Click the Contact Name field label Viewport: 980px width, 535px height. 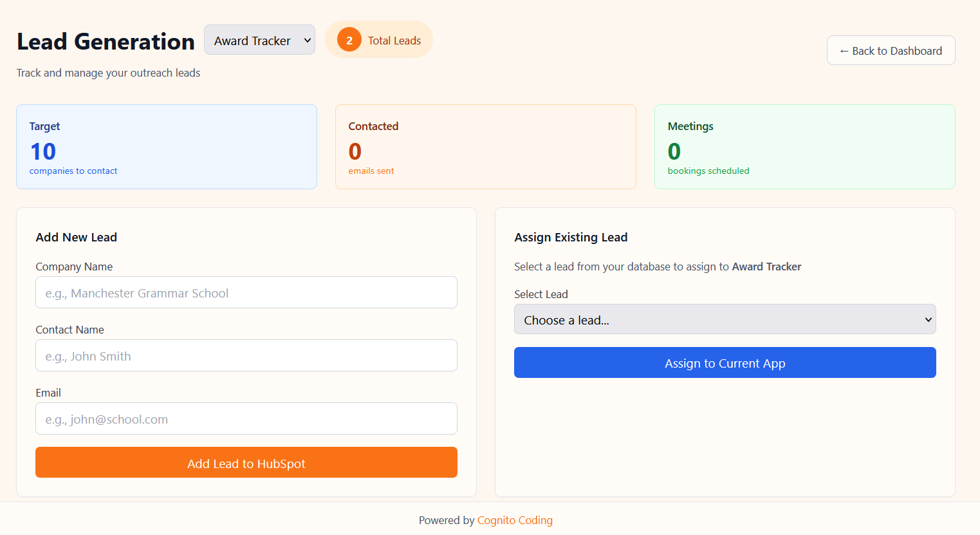pyautogui.click(x=69, y=330)
